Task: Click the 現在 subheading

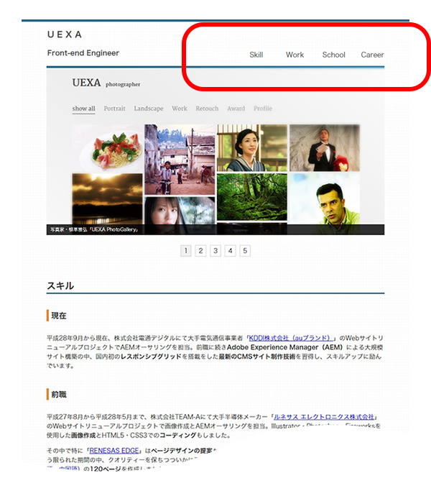Action: pos(59,316)
